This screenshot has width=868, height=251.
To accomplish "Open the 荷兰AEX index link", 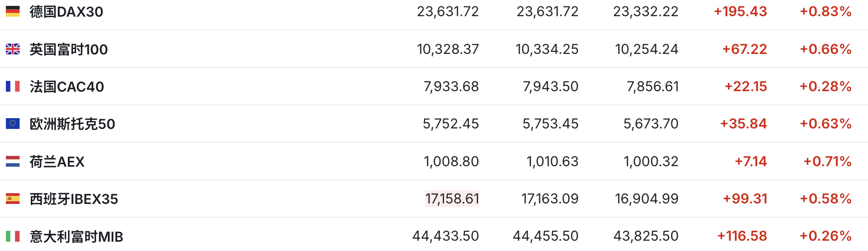I will pos(57,162).
